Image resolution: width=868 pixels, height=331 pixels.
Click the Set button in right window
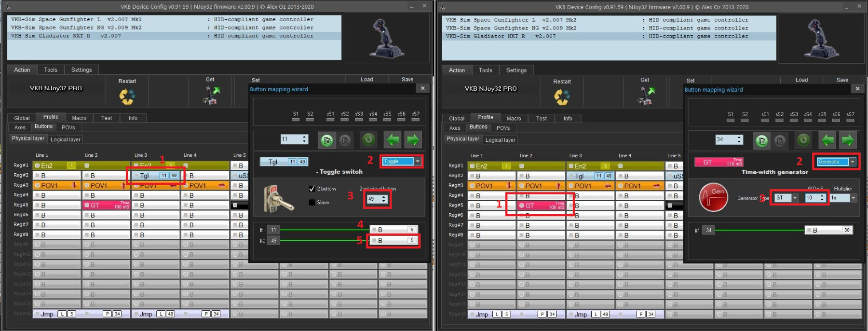(x=691, y=81)
